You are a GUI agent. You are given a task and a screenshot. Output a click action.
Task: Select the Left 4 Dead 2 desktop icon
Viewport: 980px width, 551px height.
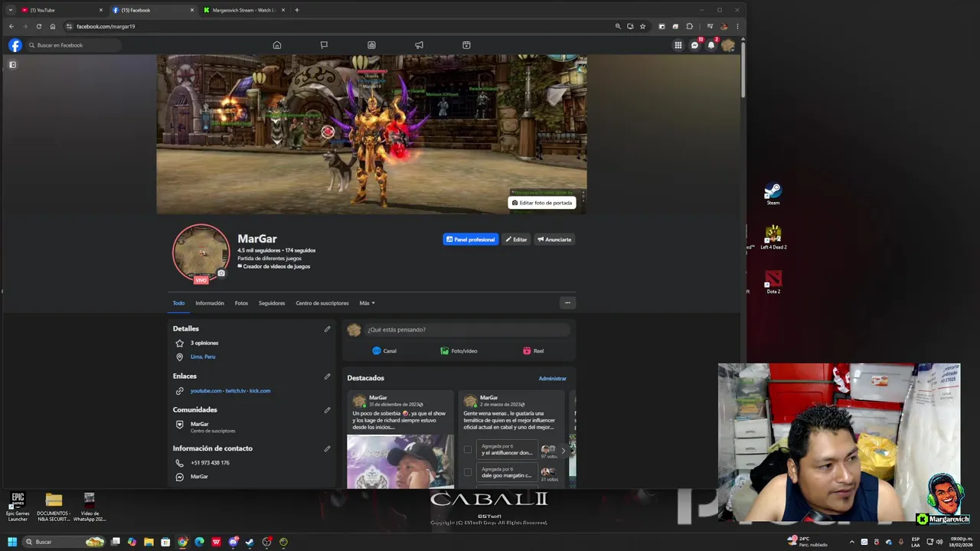pos(773,237)
